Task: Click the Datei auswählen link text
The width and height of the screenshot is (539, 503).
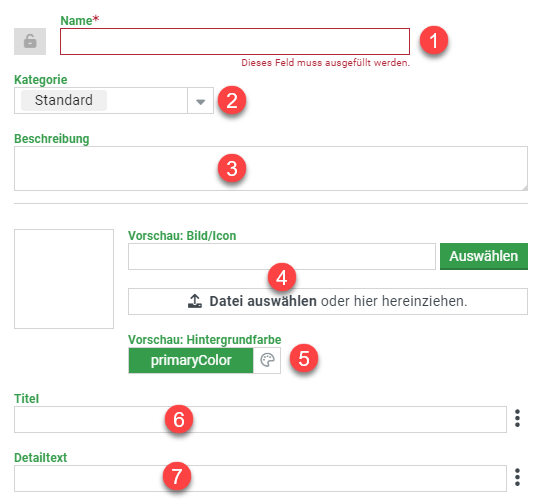Action: (x=263, y=301)
